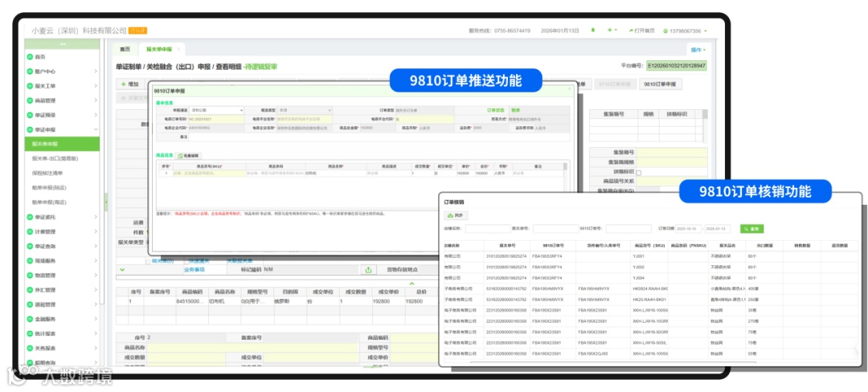Click the green icon beside 船期查询
The image size is (868, 392).
30,363
